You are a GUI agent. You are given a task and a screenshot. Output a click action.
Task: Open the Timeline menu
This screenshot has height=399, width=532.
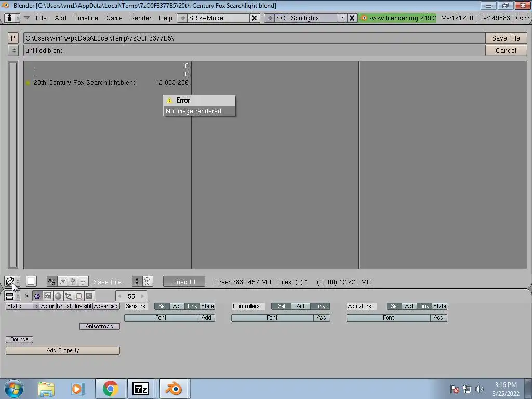click(x=86, y=18)
